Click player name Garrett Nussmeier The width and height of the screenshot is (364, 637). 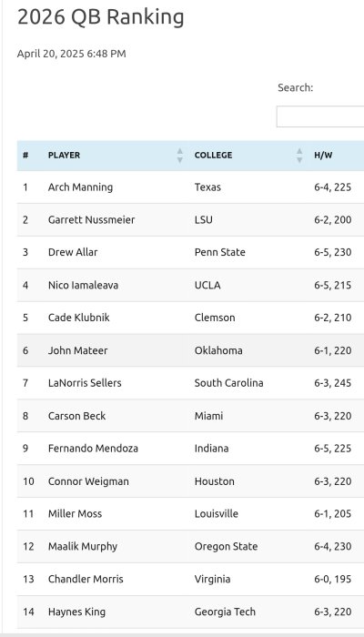click(91, 220)
